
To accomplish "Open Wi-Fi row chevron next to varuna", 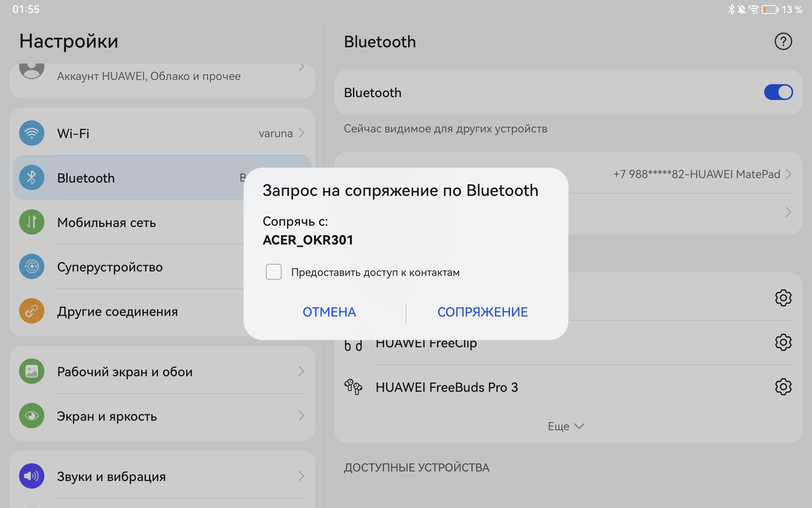I will click(x=301, y=133).
